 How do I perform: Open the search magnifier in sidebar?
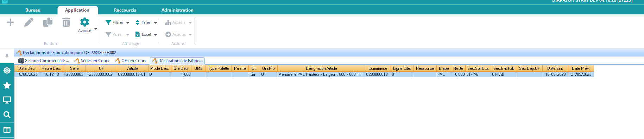click(7, 115)
